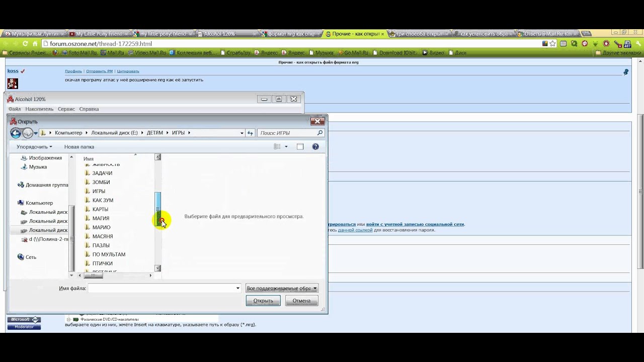Viewport: 644px width, 362px height.
Task: Click the view mode icon in the Open dialog toolbar
Action: pyautogui.click(x=277, y=147)
